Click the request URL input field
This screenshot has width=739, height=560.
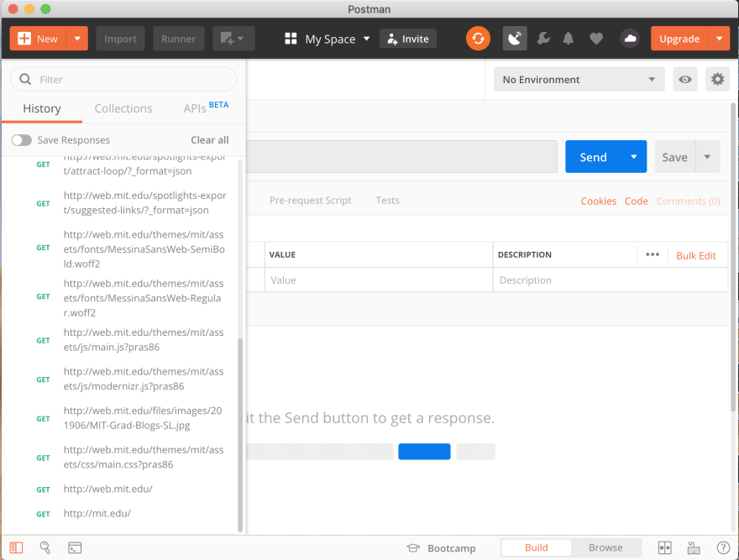401,156
